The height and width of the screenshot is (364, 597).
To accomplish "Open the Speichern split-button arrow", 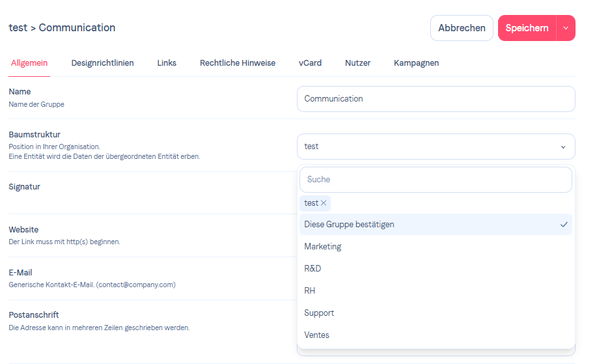I will pyautogui.click(x=566, y=28).
